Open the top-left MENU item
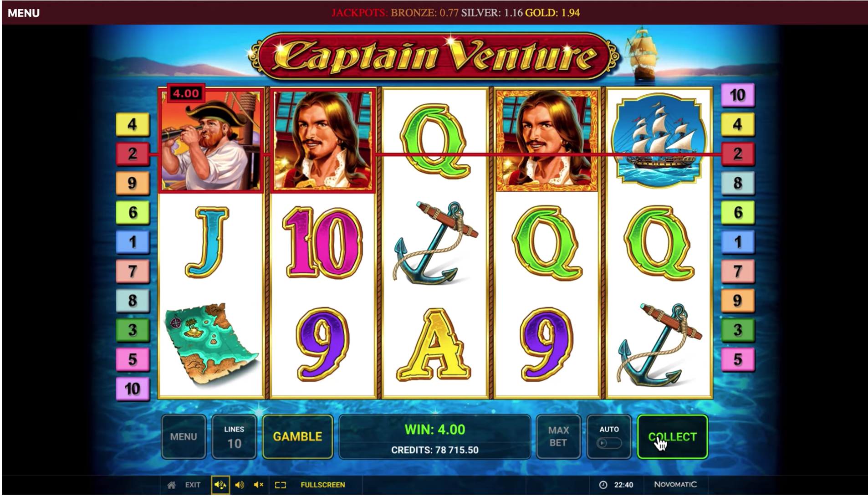This screenshot has height=502, width=868. click(24, 13)
